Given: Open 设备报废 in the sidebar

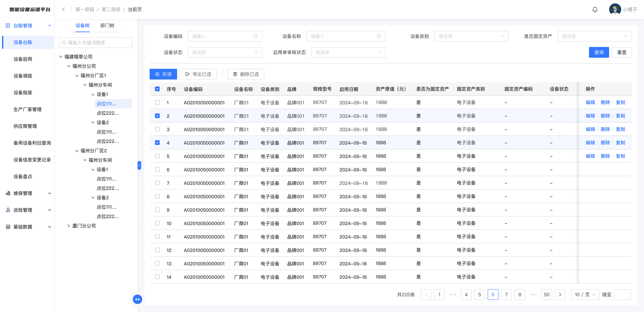Looking at the screenshot, I should 23,93.
